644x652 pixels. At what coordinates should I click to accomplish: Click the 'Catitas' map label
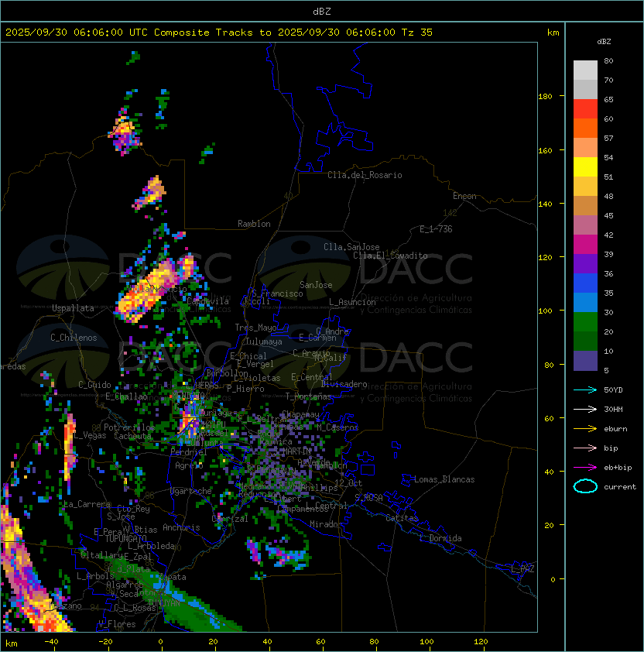coord(402,518)
